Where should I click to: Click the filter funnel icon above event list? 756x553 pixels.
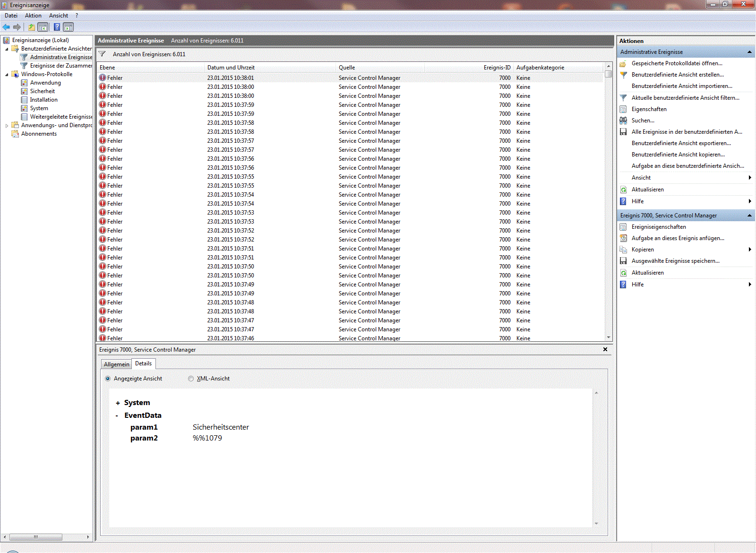tap(102, 54)
